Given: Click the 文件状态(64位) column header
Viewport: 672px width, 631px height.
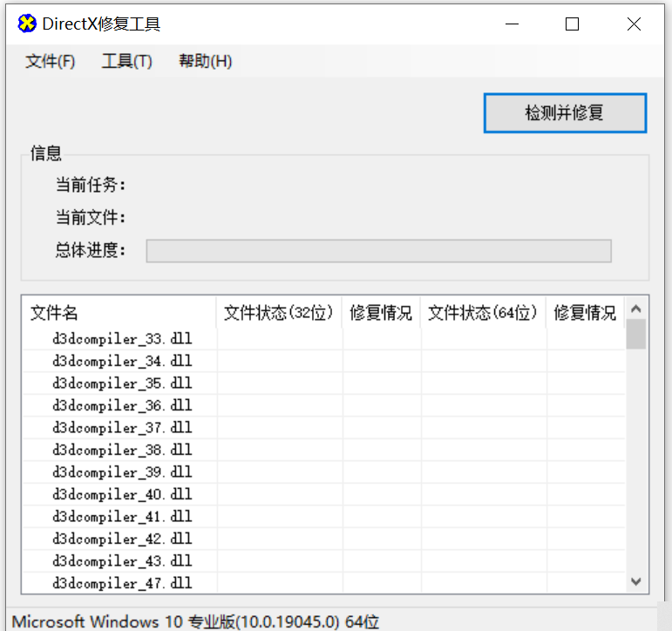Looking at the screenshot, I should pyautogui.click(x=483, y=313).
